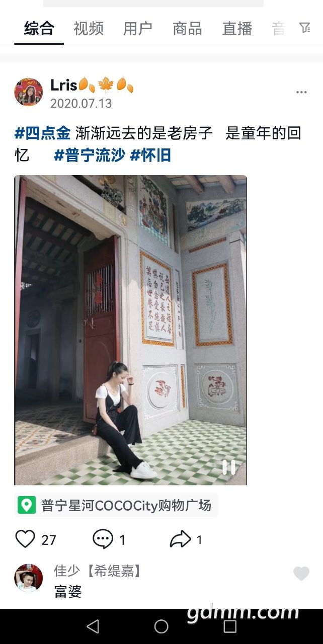The height and width of the screenshot is (644, 323).
Task: Pause the video using pause button
Action: click(229, 467)
